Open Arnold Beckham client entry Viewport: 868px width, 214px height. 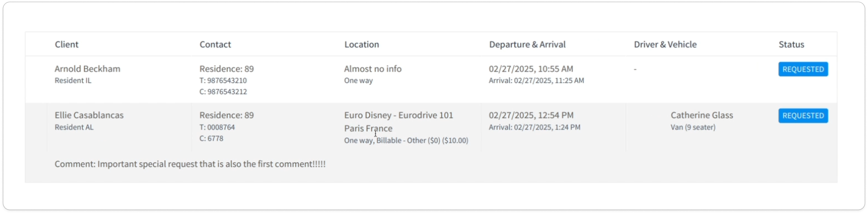(87, 69)
